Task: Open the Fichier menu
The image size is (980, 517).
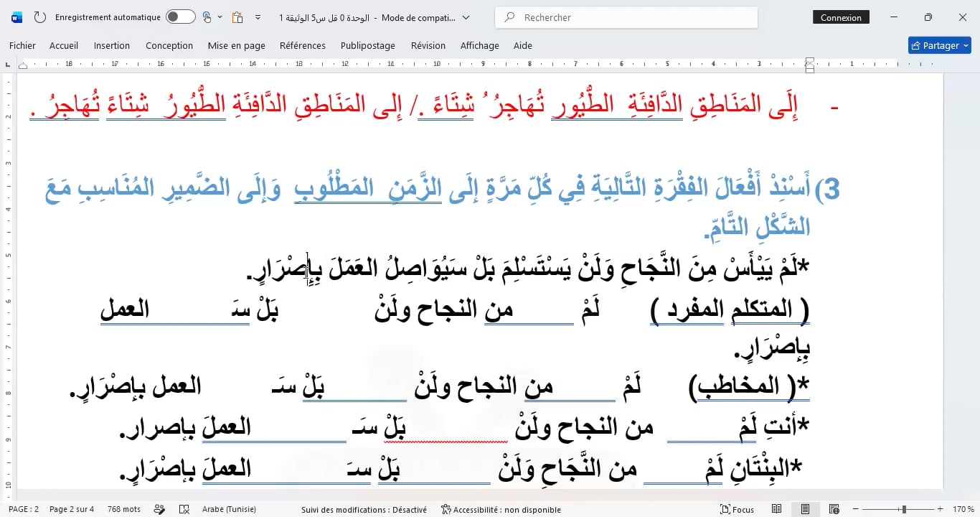Action: coord(22,45)
